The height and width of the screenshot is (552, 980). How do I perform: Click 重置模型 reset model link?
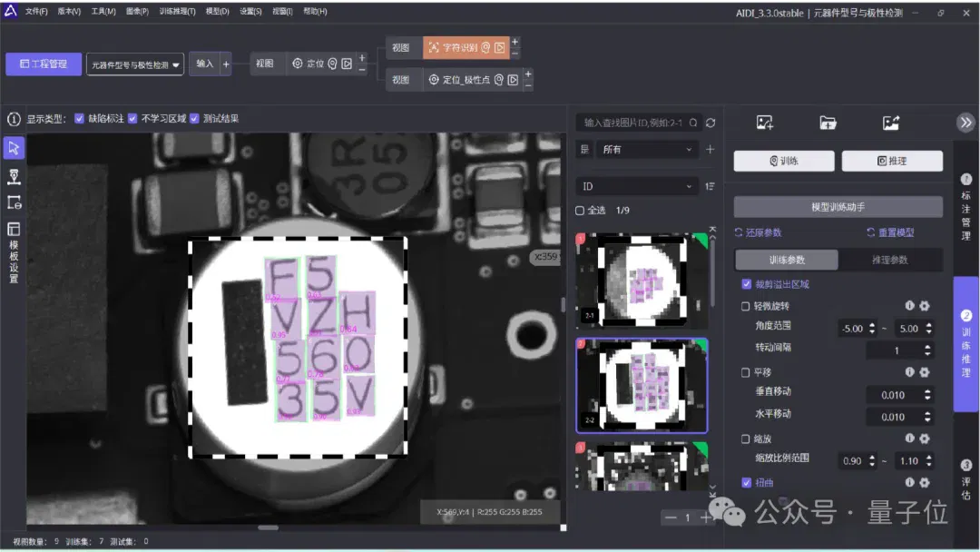tap(890, 232)
